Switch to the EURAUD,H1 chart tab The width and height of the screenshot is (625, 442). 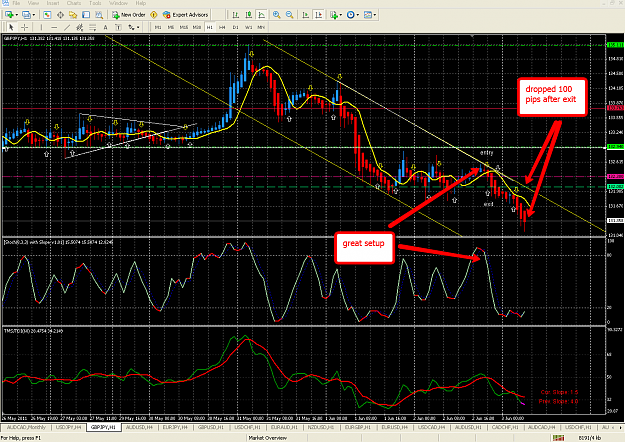[285, 427]
